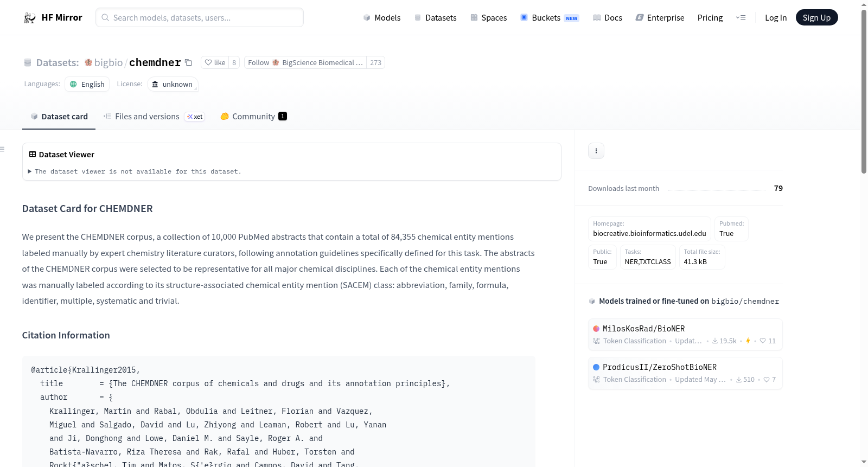
Task: Expand the additional navigation menu
Action: [741, 18]
